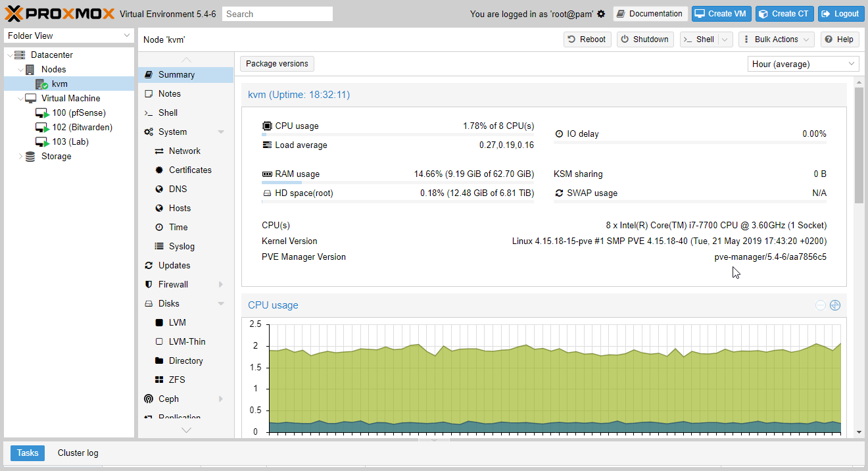The height and width of the screenshot is (471, 868).
Task: Click the Ceph icon
Action: (x=149, y=399)
